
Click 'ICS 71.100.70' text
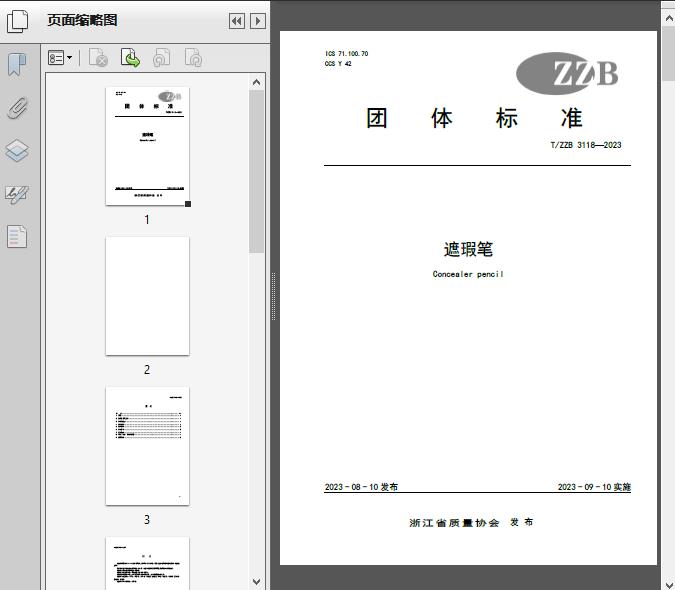[347, 54]
